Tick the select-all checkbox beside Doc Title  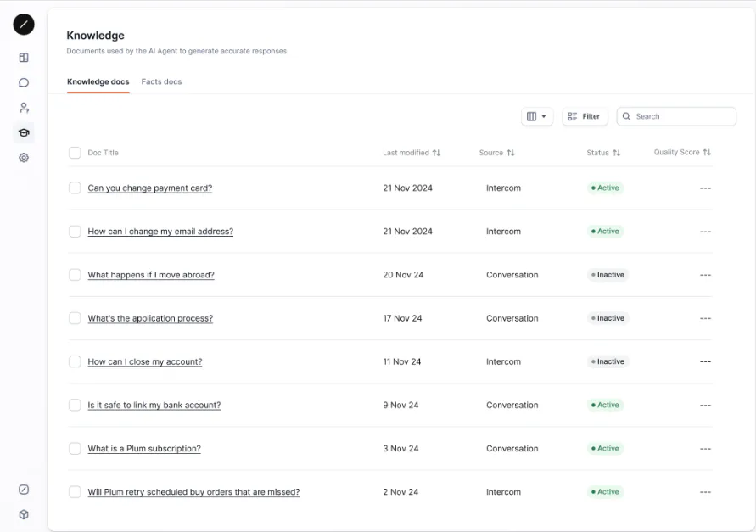(75, 153)
